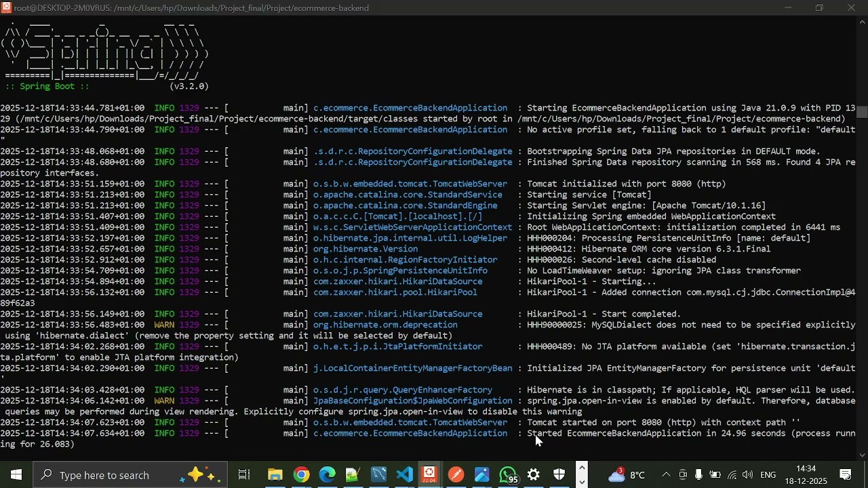Open the weather widget showing 8°C
The height and width of the screenshot is (488, 868).
[627, 475]
